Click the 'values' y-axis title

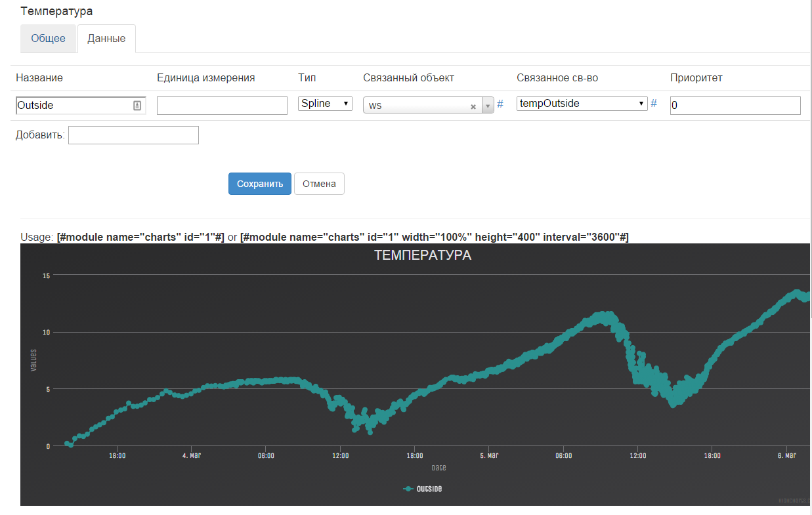(33, 360)
